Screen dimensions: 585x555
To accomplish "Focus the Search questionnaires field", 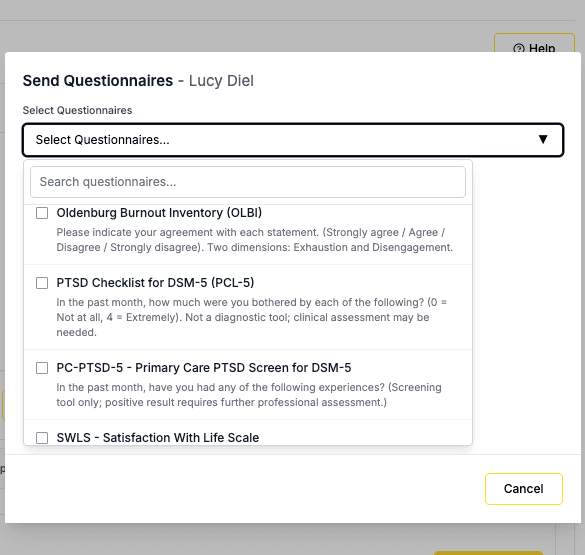I will click(248, 182).
